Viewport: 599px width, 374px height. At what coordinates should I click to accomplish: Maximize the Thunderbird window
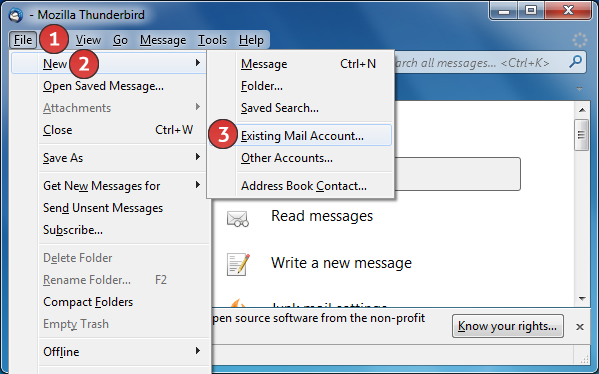[x=531, y=11]
